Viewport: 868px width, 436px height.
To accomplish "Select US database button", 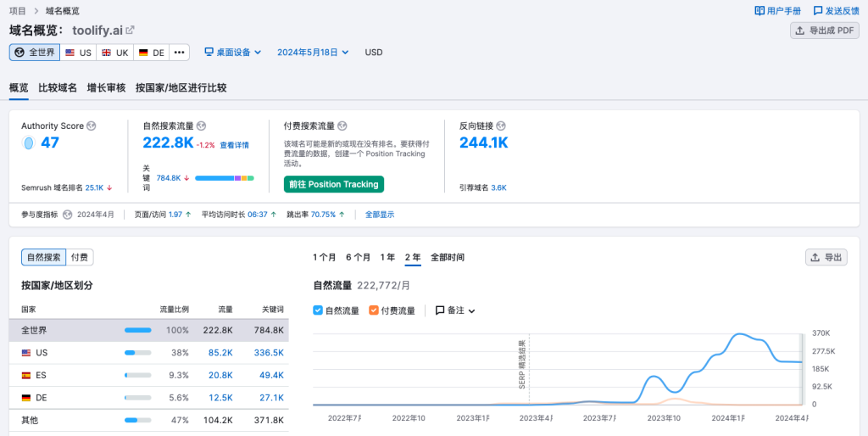I will (x=78, y=52).
